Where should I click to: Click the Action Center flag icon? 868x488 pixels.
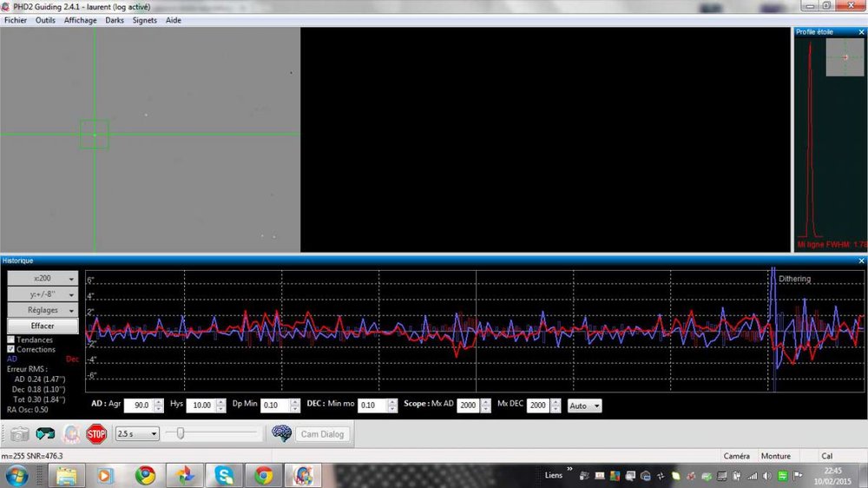coord(798,476)
